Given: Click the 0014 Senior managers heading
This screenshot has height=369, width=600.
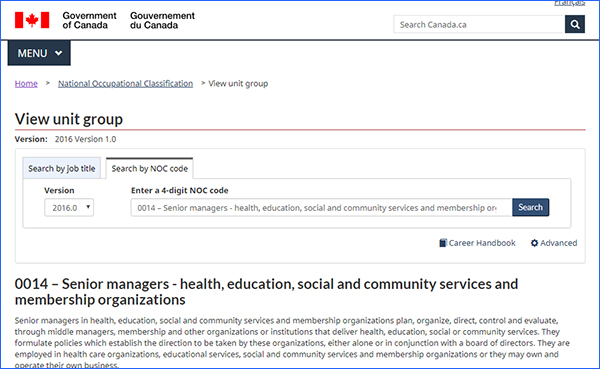Looking at the screenshot, I should point(266,292).
